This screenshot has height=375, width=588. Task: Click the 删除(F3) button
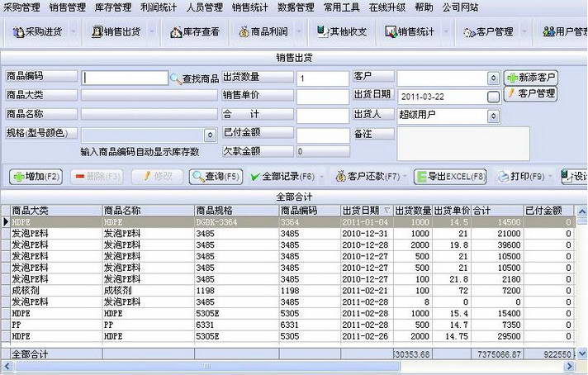[97, 177]
